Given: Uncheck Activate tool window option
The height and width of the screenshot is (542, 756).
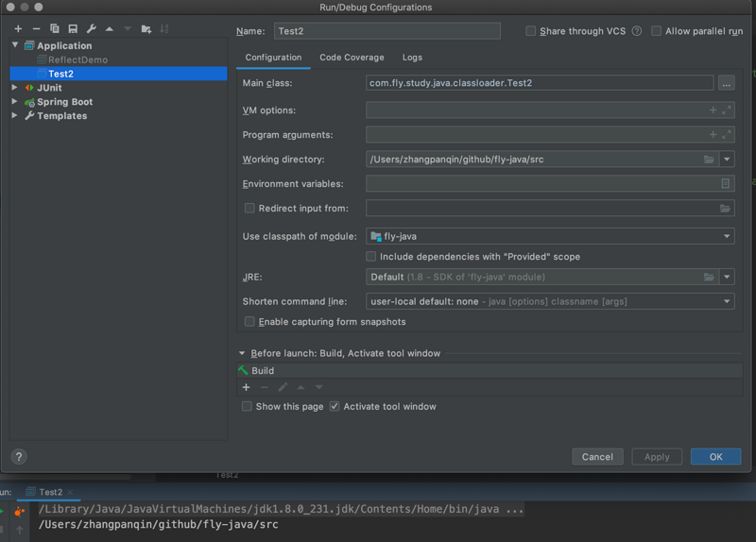Looking at the screenshot, I should (335, 407).
